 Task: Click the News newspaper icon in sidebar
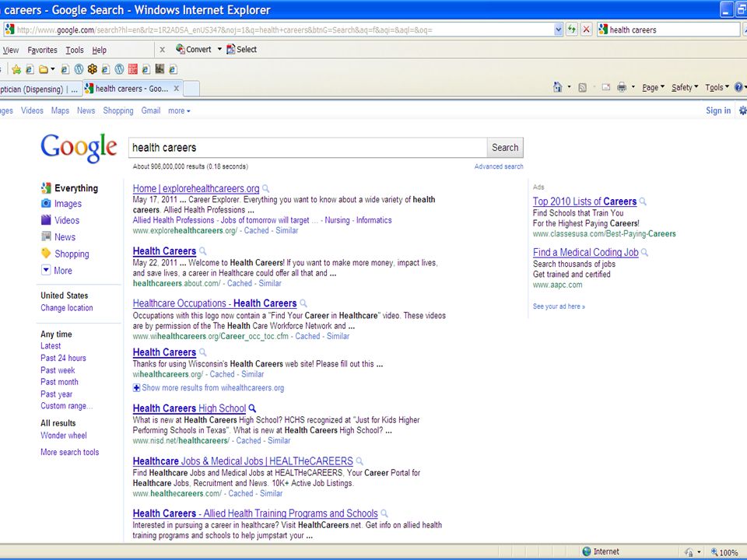tap(46, 236)
